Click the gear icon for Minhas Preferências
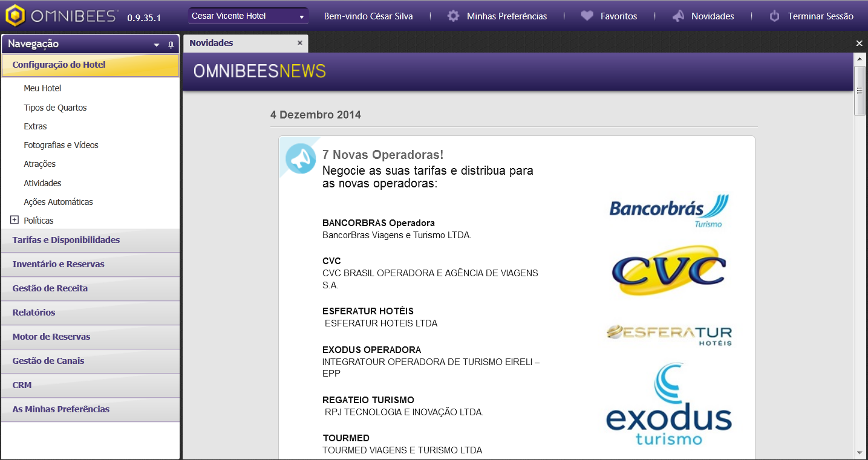The width and height of the screenshot is (868, 460). pos(453,16)
